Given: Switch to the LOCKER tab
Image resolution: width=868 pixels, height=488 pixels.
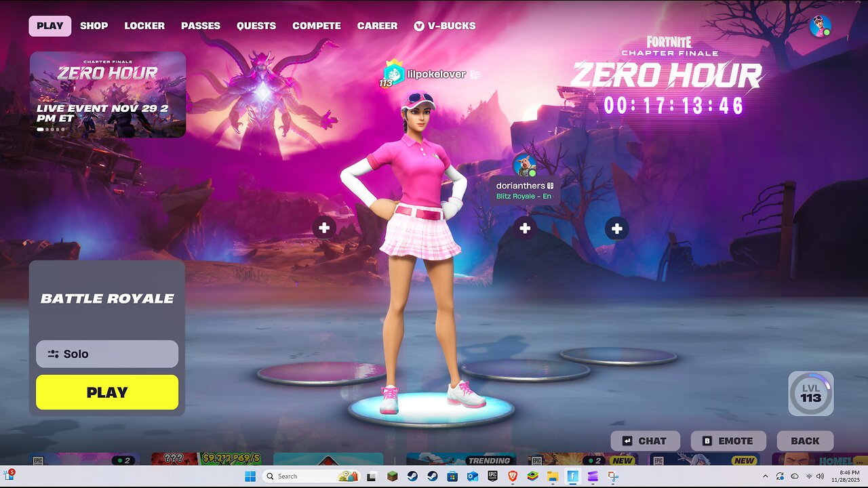Looking at the screenshot, I should [x=144, y=26].
